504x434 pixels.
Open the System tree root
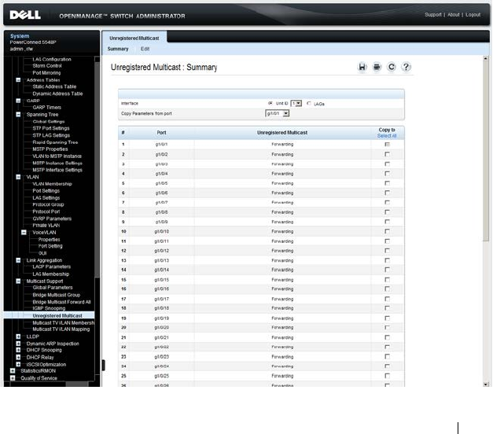point(20,36)
